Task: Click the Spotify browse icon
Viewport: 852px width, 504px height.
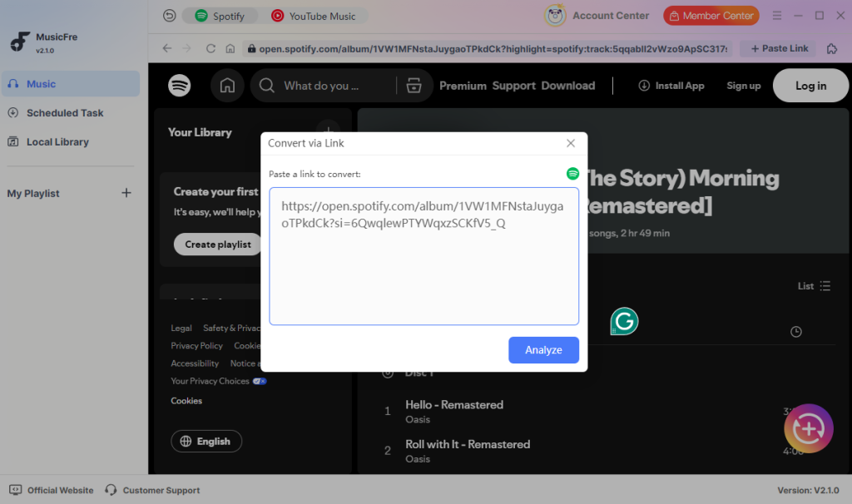Action: [x=414, y=86]
